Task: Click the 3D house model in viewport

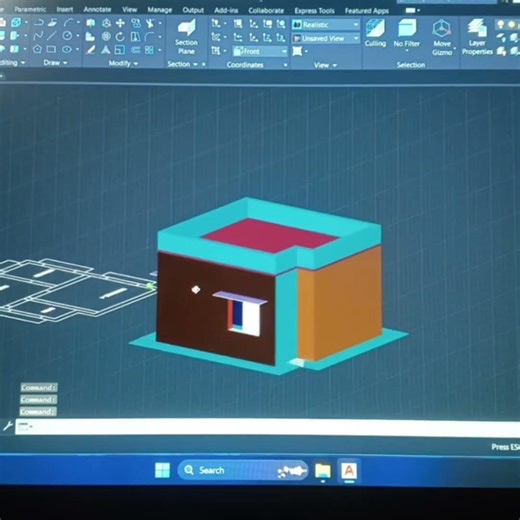Action: [269, 287]
